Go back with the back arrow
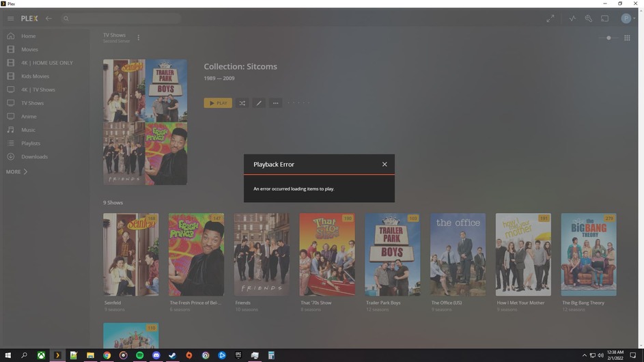 tap(48, 18)
